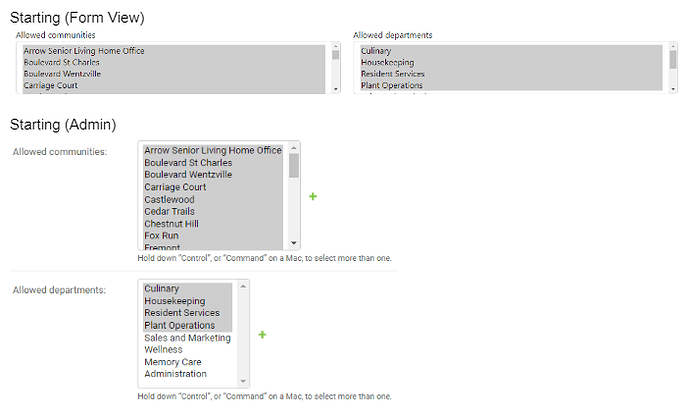
Task: Select Carriage Court in Form View communities
Action: click(x=51, y=86)
